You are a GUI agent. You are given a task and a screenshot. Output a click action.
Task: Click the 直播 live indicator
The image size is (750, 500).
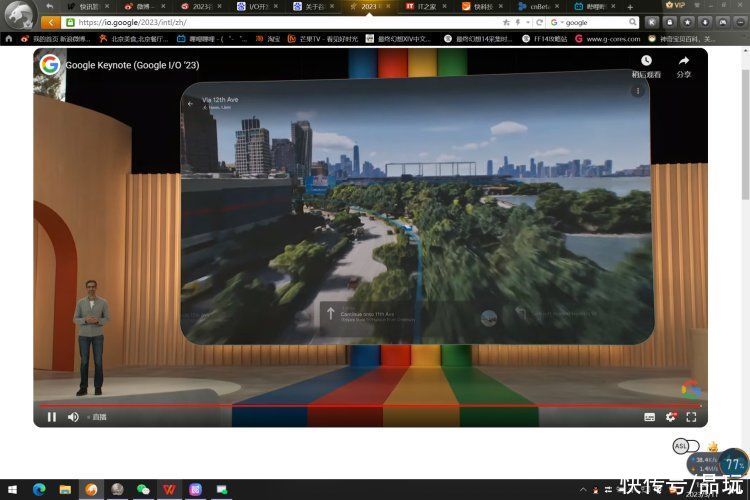[x=99, y=417]
